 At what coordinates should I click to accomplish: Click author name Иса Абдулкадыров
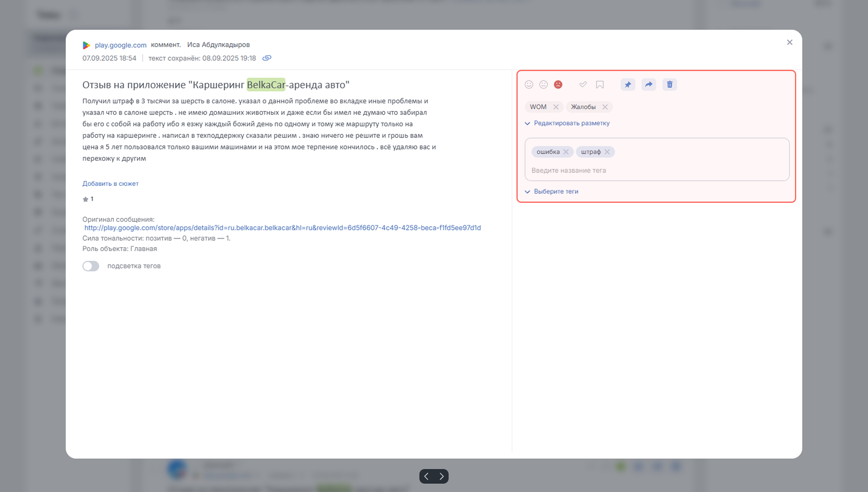tap(218, 45)
